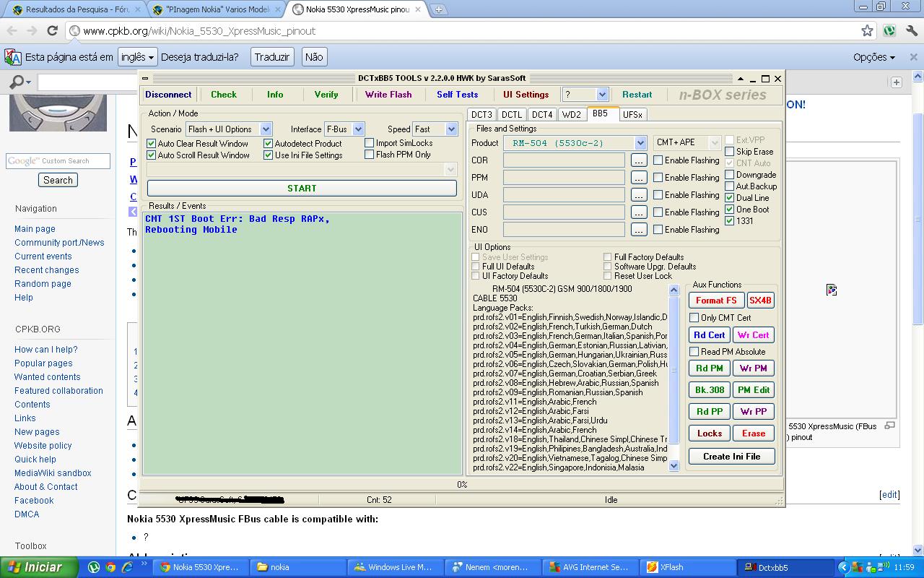Click the green extension icon beside the star
The height and width of the screenshot is (578, 924).
[889, 30]
